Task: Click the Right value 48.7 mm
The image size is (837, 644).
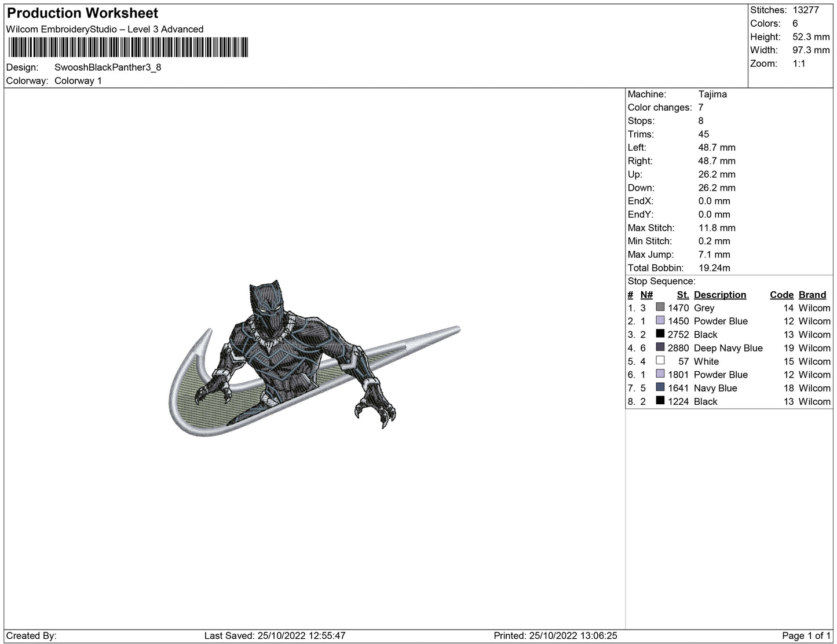Action: point(717,160)
